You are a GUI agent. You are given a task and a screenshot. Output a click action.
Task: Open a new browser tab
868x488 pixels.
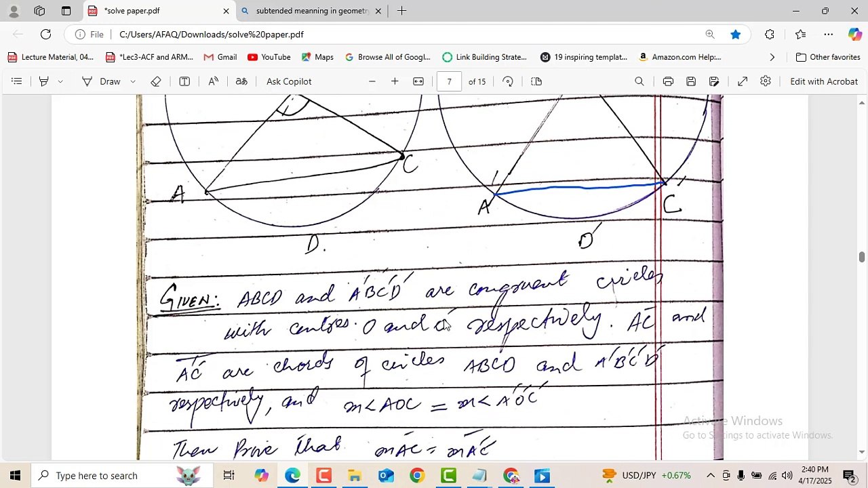(401, 11)
